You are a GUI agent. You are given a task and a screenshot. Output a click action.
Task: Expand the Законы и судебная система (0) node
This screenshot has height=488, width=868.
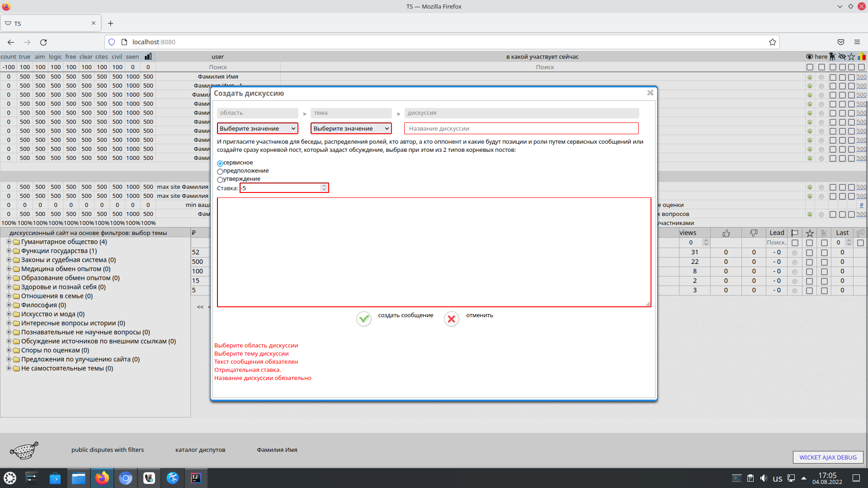(x=9, y=260)
